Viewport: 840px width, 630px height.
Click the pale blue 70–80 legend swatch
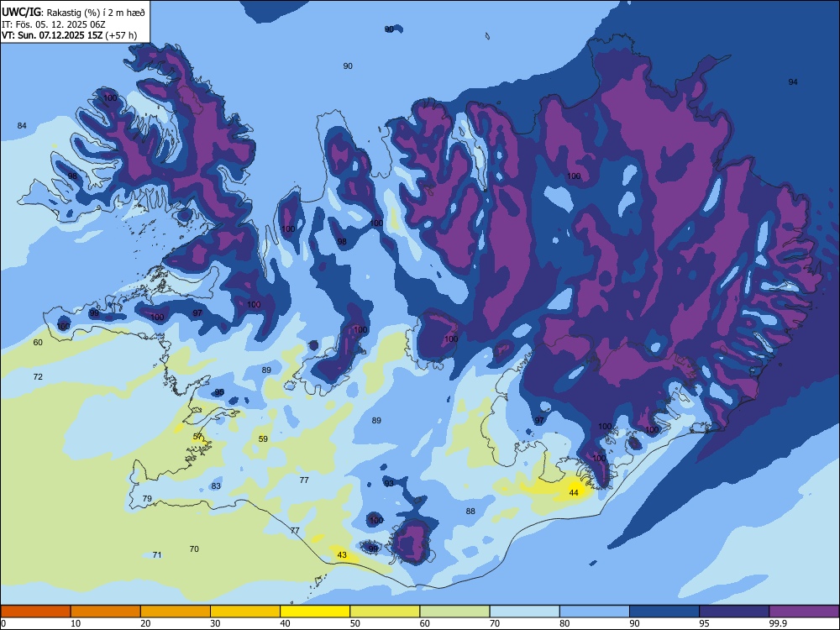tap(524, 612)
